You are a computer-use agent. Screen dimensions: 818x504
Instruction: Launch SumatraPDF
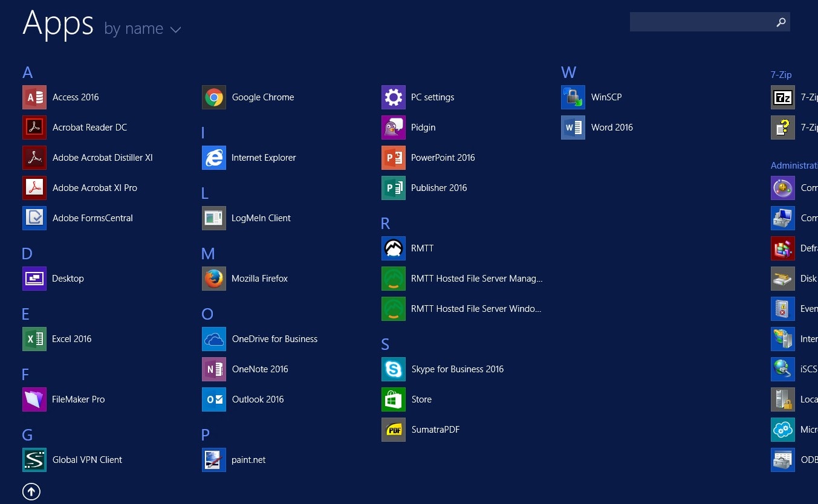tap(421, 430)
